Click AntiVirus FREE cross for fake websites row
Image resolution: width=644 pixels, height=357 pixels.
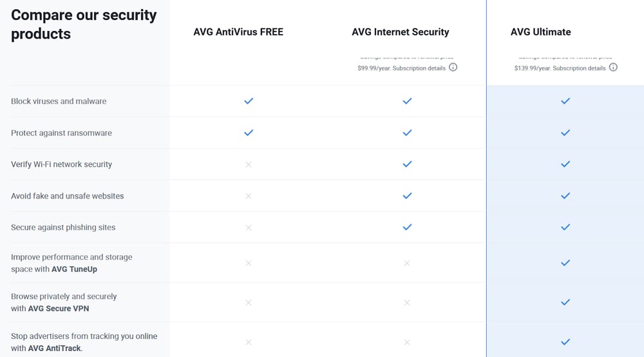pos(249,196)
